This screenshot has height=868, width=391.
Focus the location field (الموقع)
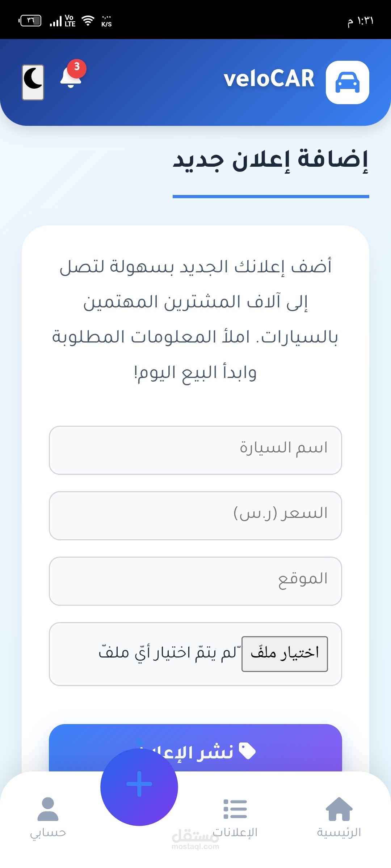pyautogui.click(x=195, y=581)
